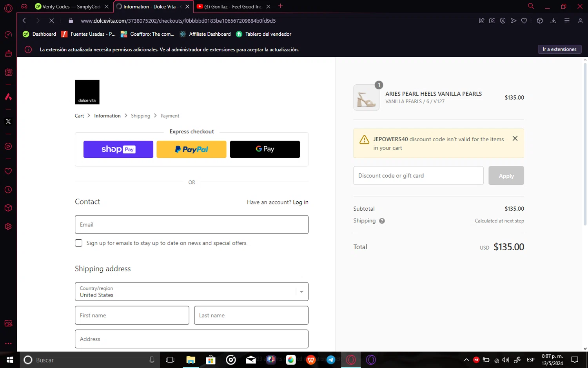Open the Fuentes Usadas bookmark
This screenshot has width=588, height=368.
point(89,34)
